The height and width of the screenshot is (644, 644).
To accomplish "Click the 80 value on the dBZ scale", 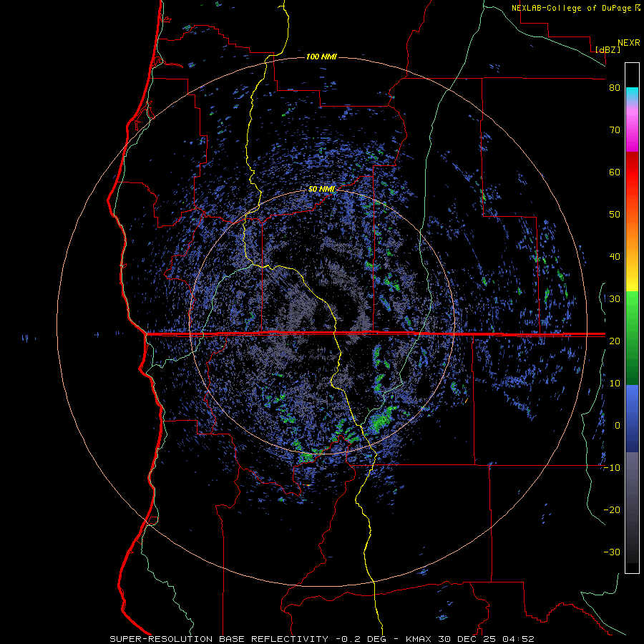I will 615,88.
